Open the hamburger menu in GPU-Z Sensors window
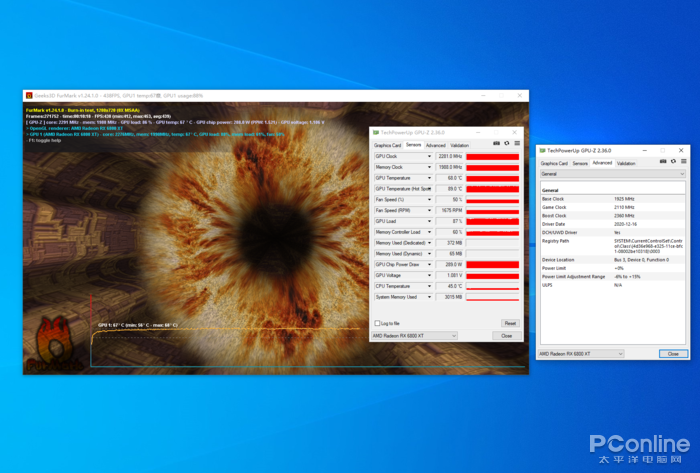The height and width of the screenshot is (473, 700). 517,144
